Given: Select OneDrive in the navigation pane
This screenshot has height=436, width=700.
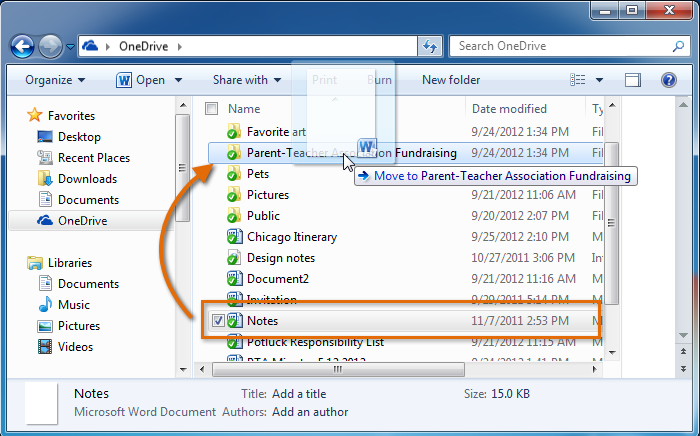Looking at the screenshot, I should coord(85,220).
